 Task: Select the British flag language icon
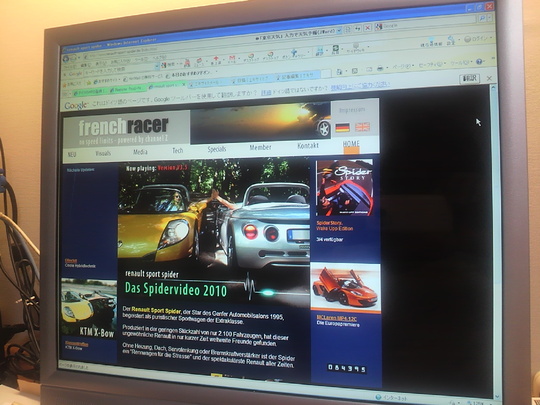tap(362, 127)
